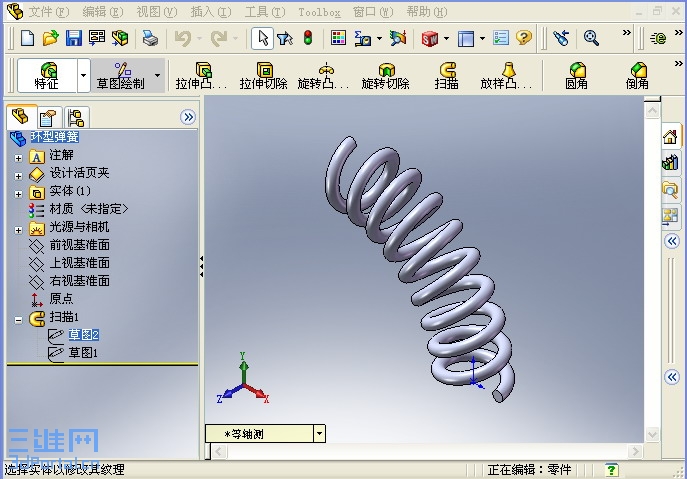The width and height of the screenshot is (687, 479).
Task: Click the task pane home icon
Action: click(x=670, y=137)
